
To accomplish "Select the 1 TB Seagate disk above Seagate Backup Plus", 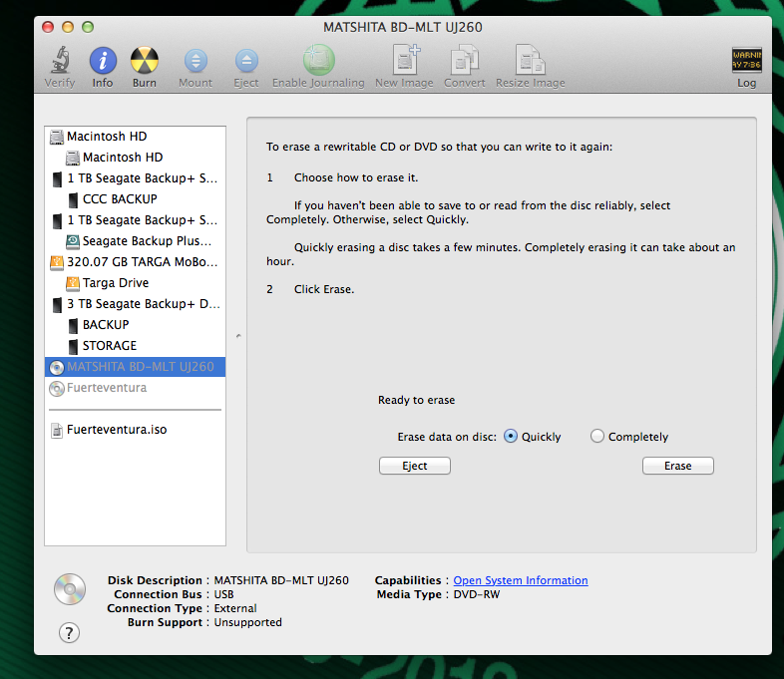I will pyautogui.click(x=135, y=220).
